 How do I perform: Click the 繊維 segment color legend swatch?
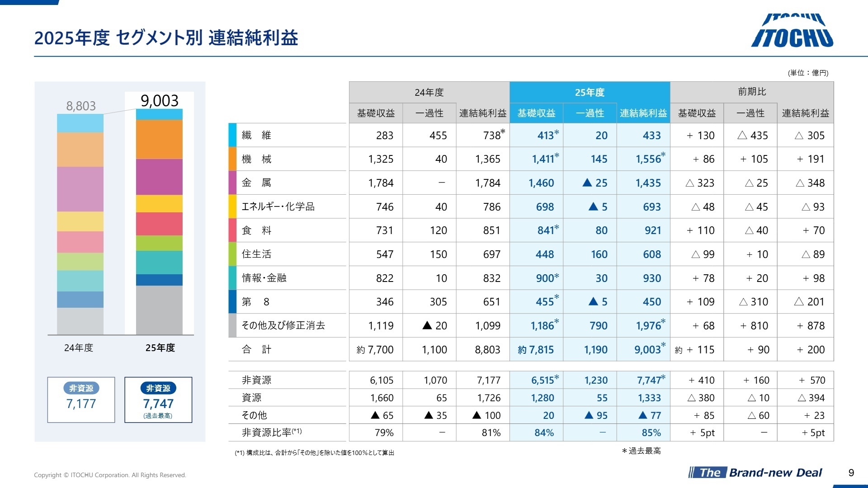[x=232, y=135]
